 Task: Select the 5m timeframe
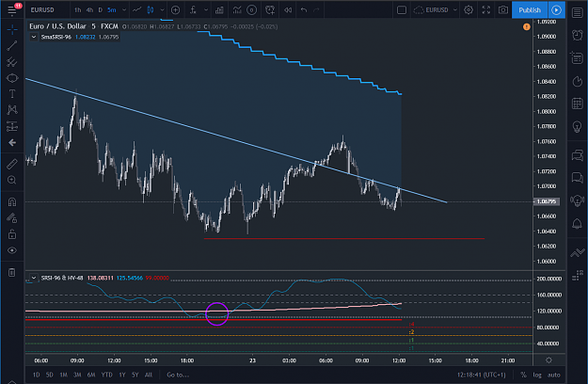pos(112,10)
